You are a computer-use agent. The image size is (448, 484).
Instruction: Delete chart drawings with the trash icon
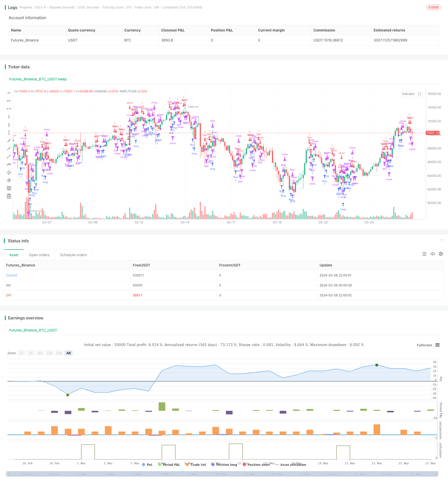tap(9, 196)
